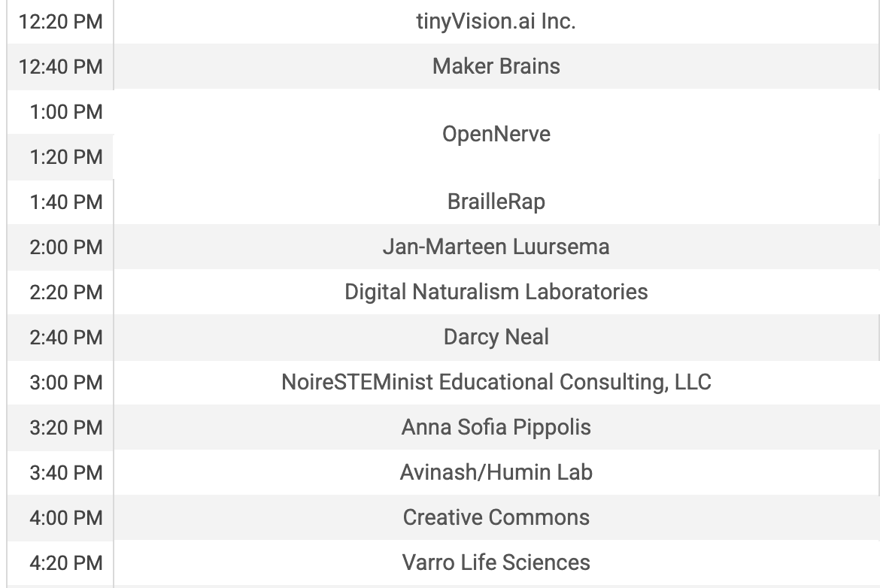Click the Jan-Marteen Luursema entry
880x588 pixels.
(496, 247)
